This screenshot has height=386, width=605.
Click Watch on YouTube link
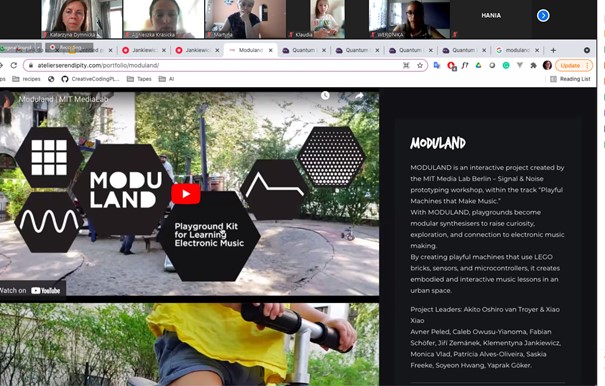(30, 290)
